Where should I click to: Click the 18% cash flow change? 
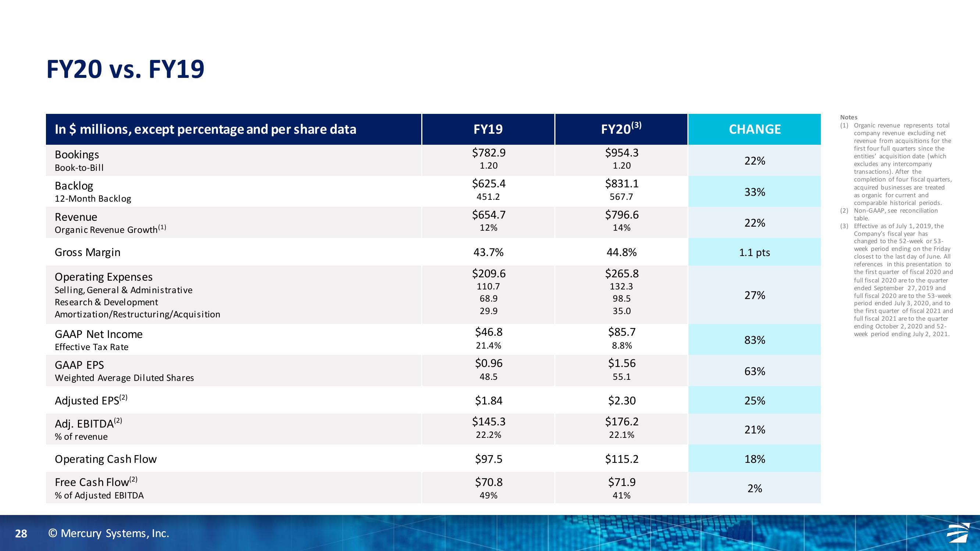click(755, 459)
